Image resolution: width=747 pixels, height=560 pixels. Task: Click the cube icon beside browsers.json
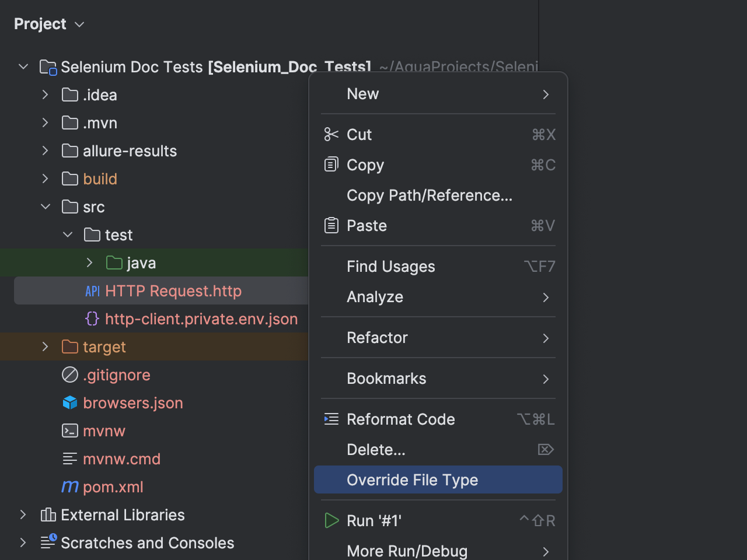70,402
